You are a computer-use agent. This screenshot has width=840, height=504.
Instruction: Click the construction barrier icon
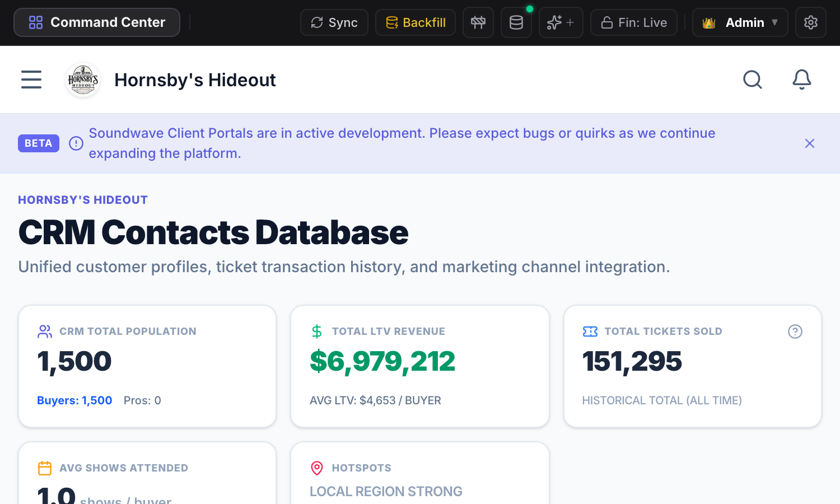[478, 22]
